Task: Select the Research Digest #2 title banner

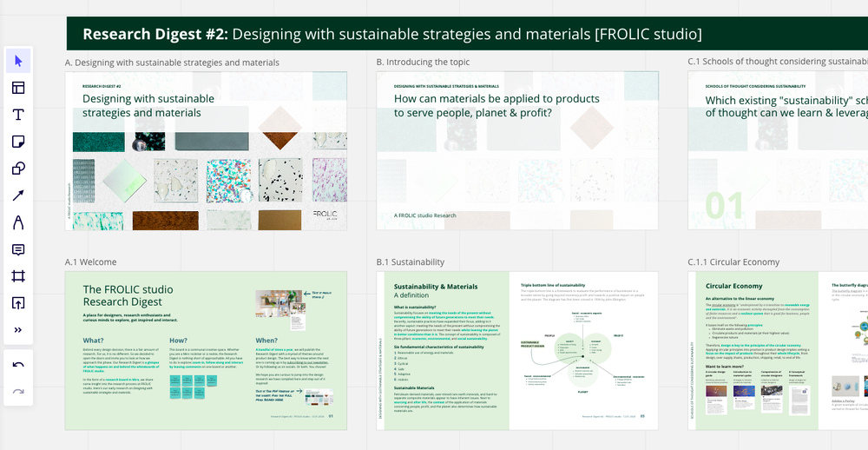Action: 467,34
